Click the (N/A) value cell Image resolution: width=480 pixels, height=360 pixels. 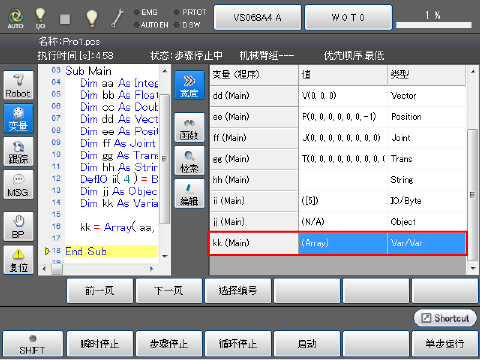343,222
